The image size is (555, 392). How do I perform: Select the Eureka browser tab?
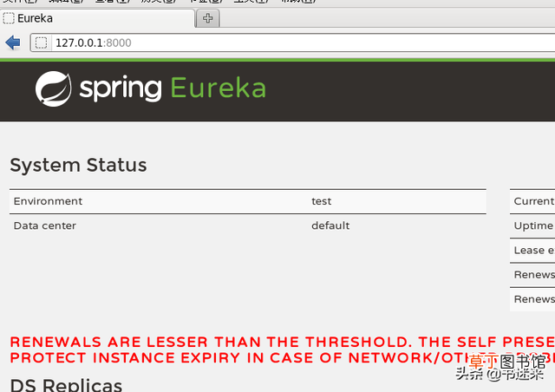(x=97, y=18)
